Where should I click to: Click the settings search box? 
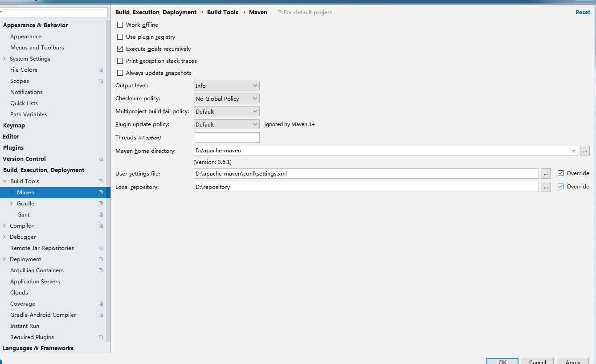[54, 12]
